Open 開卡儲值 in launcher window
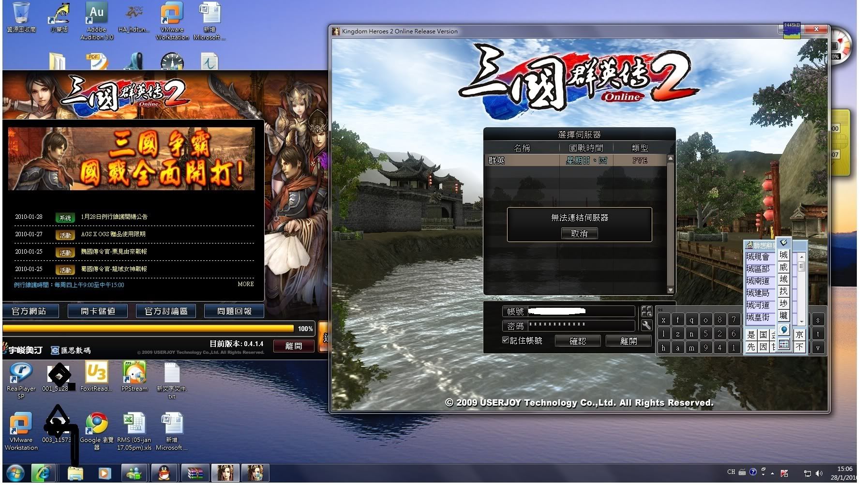This screenshot has height=485, width=868. point(98,311)
